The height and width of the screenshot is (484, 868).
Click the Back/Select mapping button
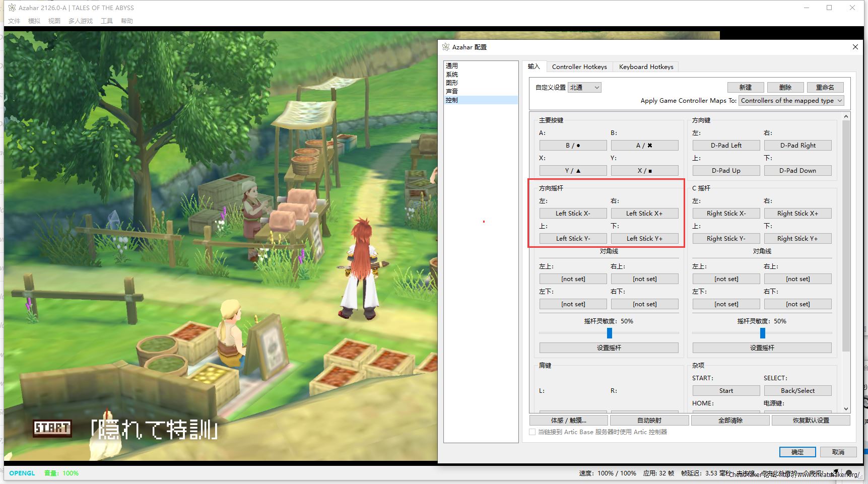798,390
